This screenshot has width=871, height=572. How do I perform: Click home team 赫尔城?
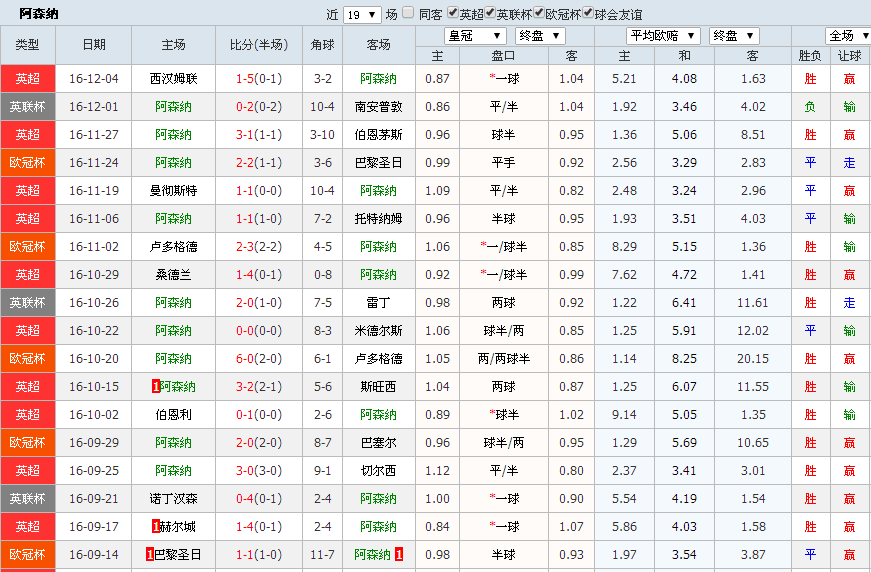[x=178, y=526]
